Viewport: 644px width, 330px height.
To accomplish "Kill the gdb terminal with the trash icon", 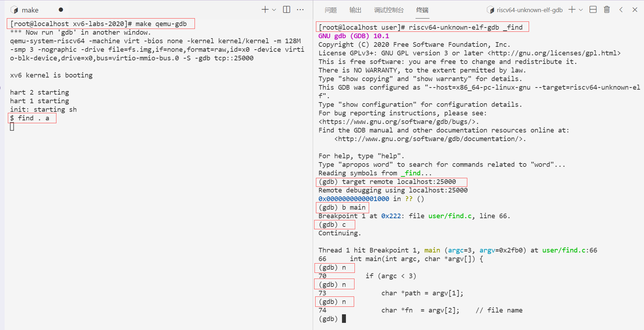I will 607,10.
